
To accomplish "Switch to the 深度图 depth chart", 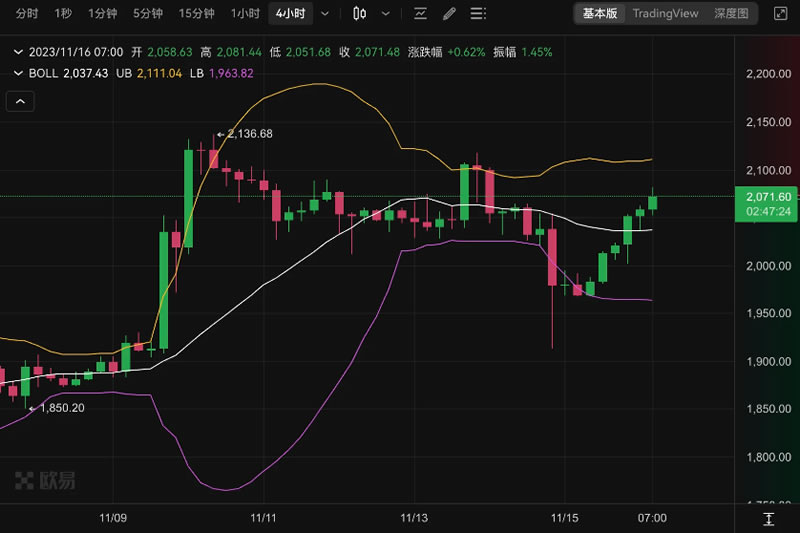I will coord(731,14).
